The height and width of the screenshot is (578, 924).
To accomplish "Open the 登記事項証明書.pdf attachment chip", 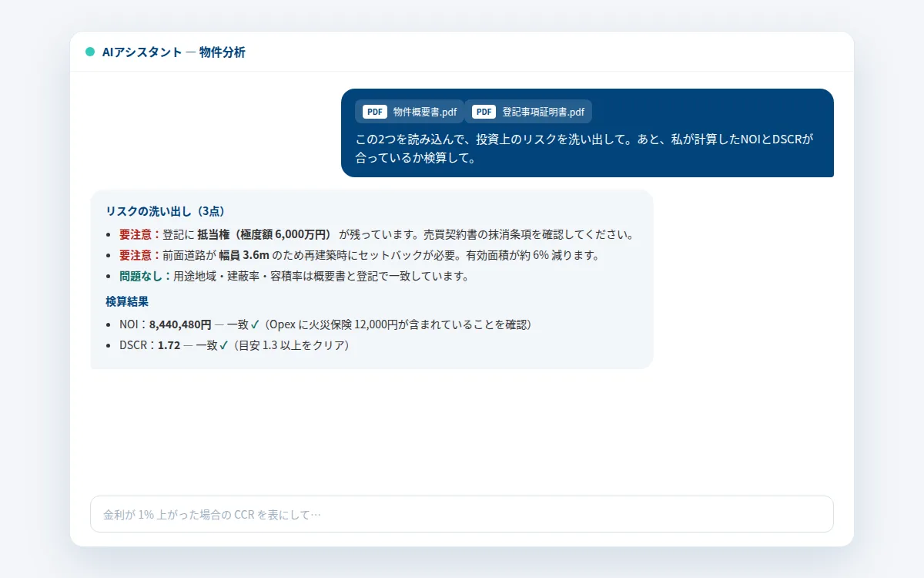I will [528, 112].
